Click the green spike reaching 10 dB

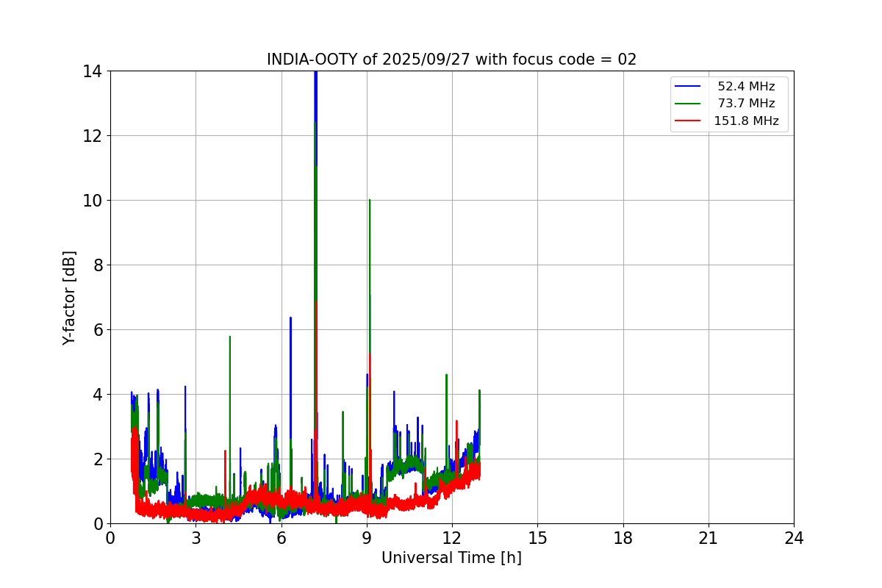(370, 200)
